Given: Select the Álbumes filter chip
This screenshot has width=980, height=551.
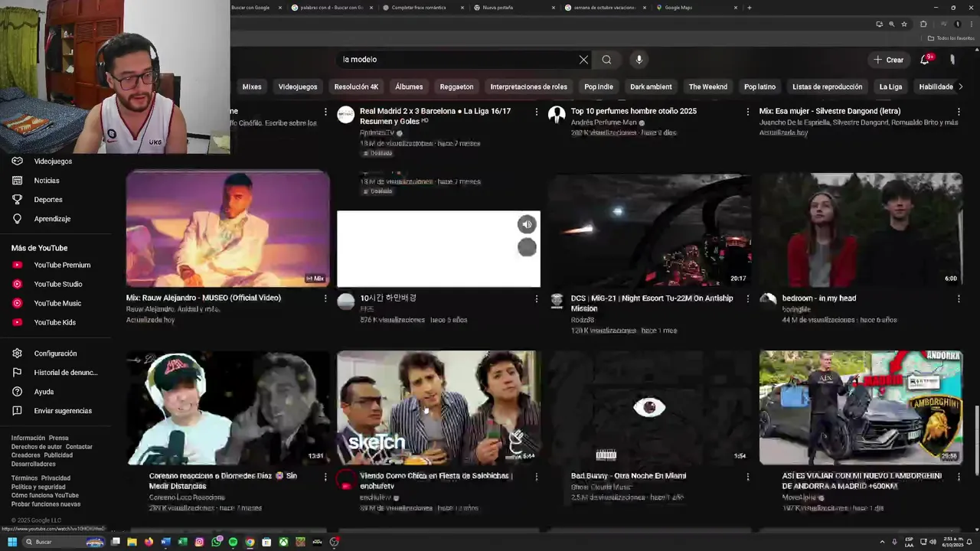Looking at the screenshot, I should click(409, 86).
